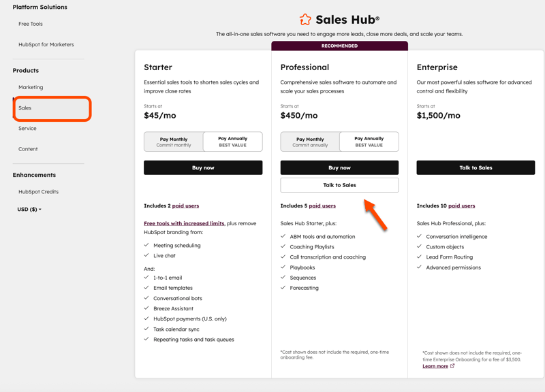
Task: Click Talk to Sales under Professional
Action: 339,184
